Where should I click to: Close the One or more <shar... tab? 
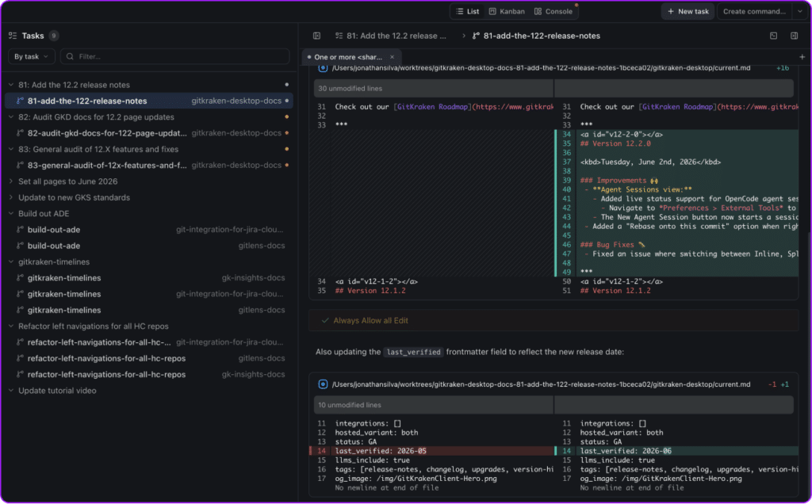[392, 57]
